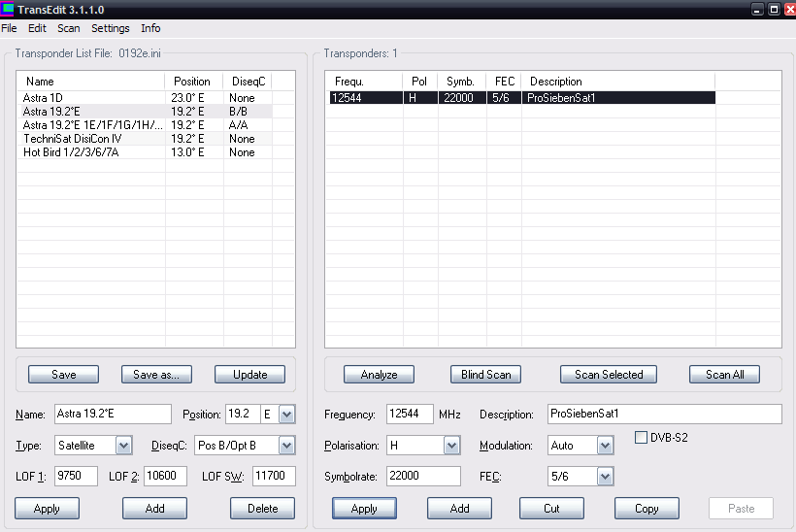Image resolution: width=796 pixels, height=532 pixels.
Task: Open the DiseqC Pos B/Opt B dropdown
Action: point(286,446)
